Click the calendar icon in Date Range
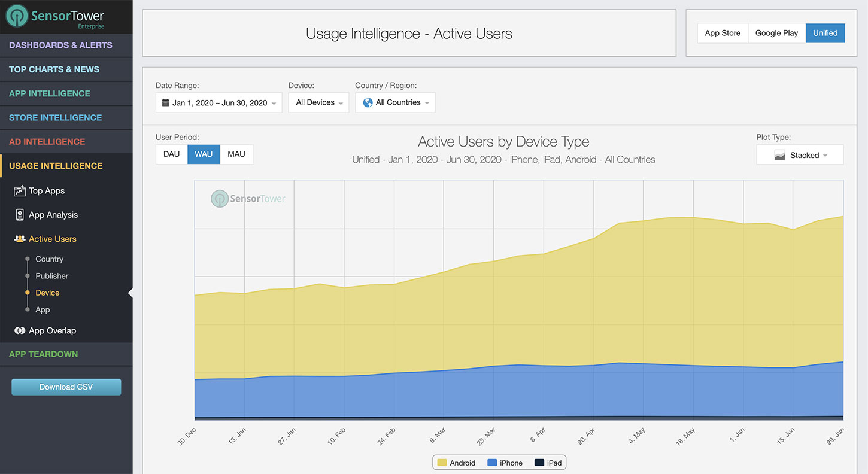This screenshot has width=868, height=474. click(165, 103)
